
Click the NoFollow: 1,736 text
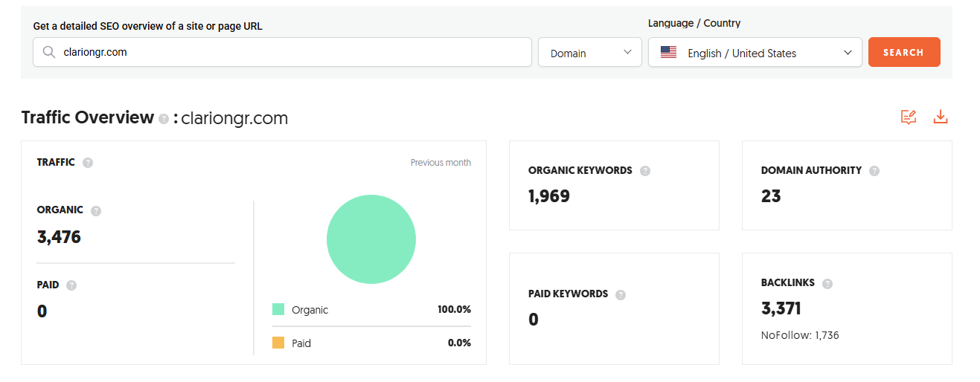coord(800,335)
